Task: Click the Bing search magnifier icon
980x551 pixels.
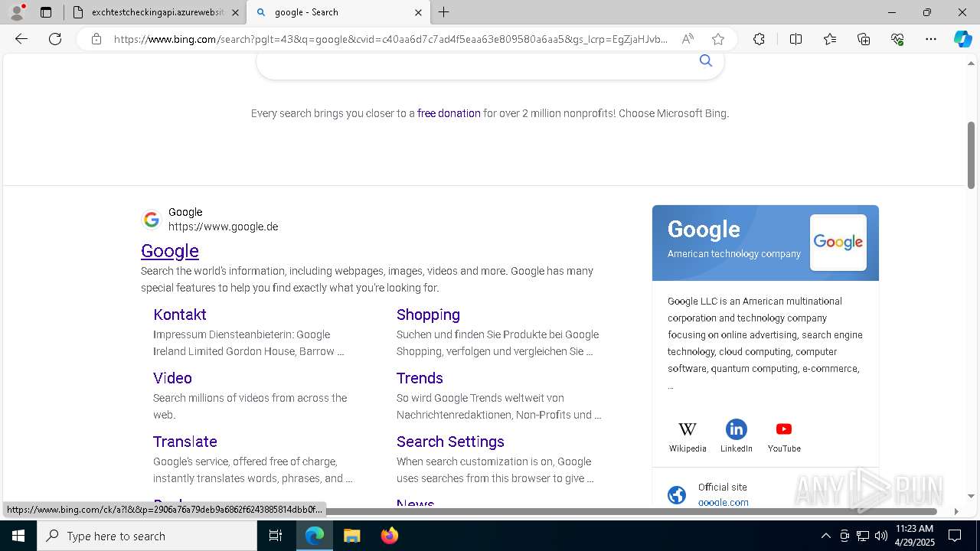Action: pyautogui.click(x=706, y=60)
